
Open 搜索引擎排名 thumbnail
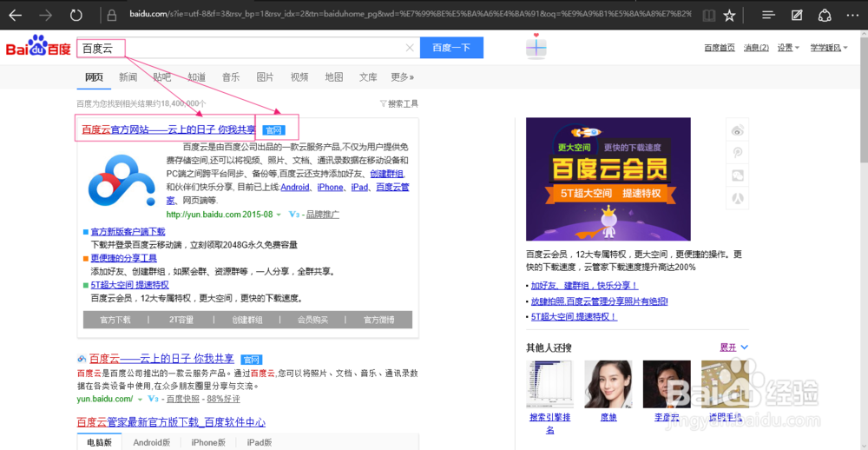tap(549, 385)
